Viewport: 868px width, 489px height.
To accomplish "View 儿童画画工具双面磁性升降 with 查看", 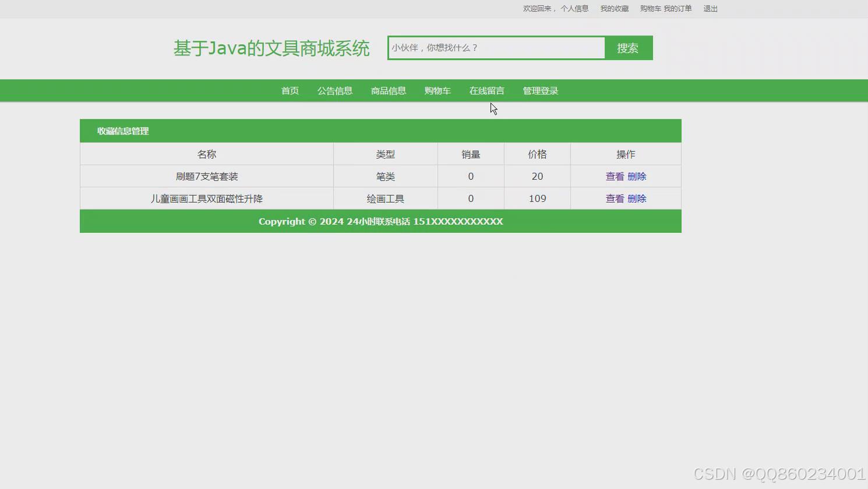I will tap(615, 198).
